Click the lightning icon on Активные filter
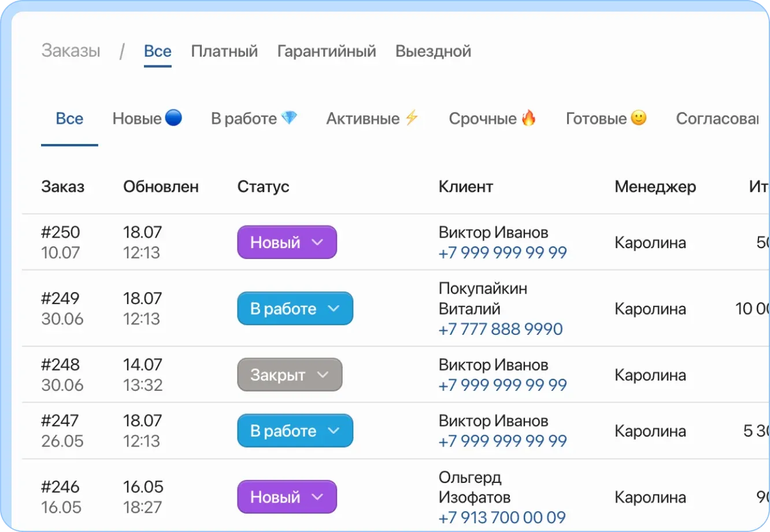770x532 pixels. 411,117
